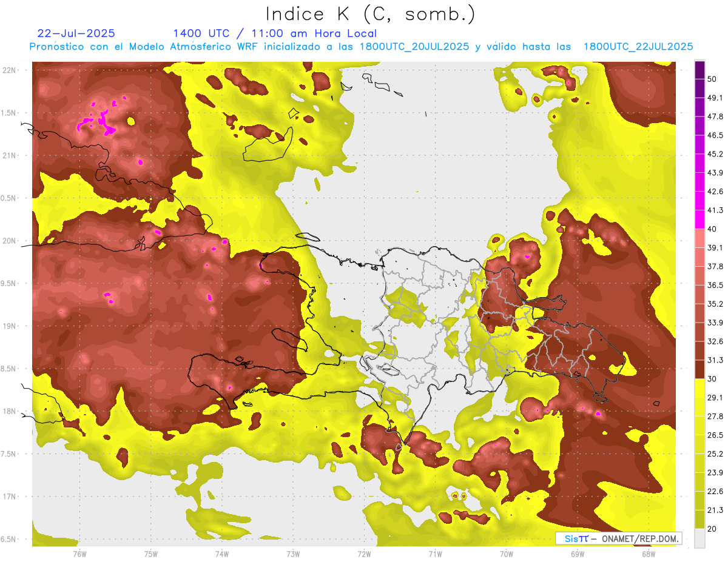Image resolution: width=728 pixels, height=562 pixels.
Task: Click the '70W' longitude label
Action: [x=507, y=554]
